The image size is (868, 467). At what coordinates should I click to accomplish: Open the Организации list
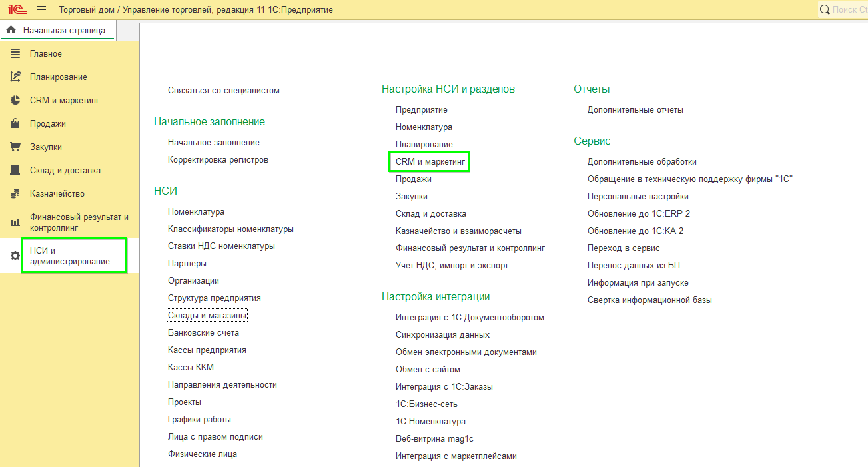click(193, 280)
